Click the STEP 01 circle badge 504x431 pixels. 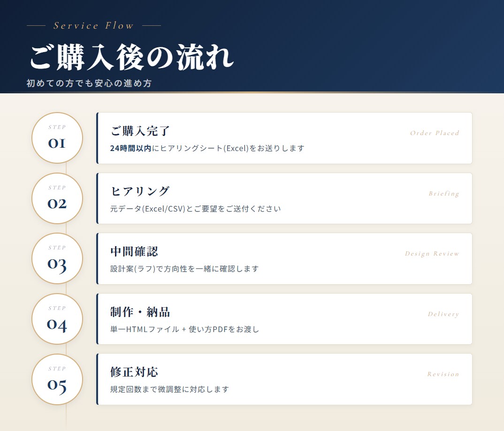(x=57, y=138)
